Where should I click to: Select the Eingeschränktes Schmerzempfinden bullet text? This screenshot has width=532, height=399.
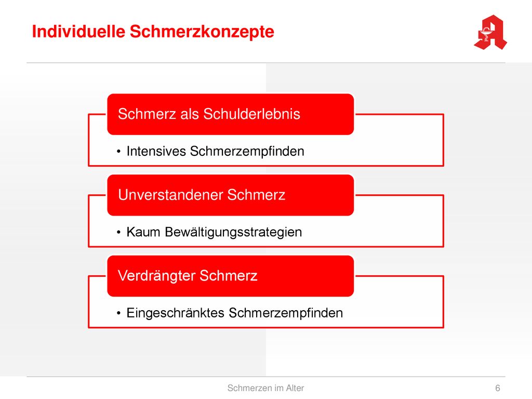coord(234,313)
